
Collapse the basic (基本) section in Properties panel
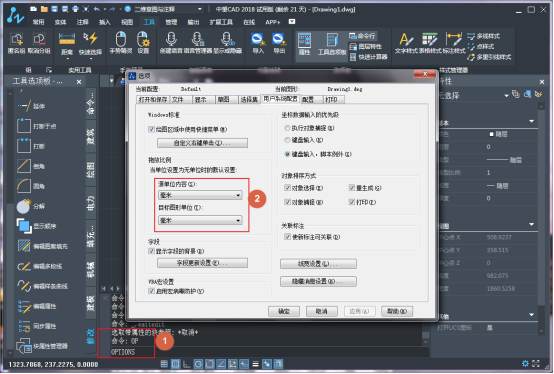click(531, 121)
